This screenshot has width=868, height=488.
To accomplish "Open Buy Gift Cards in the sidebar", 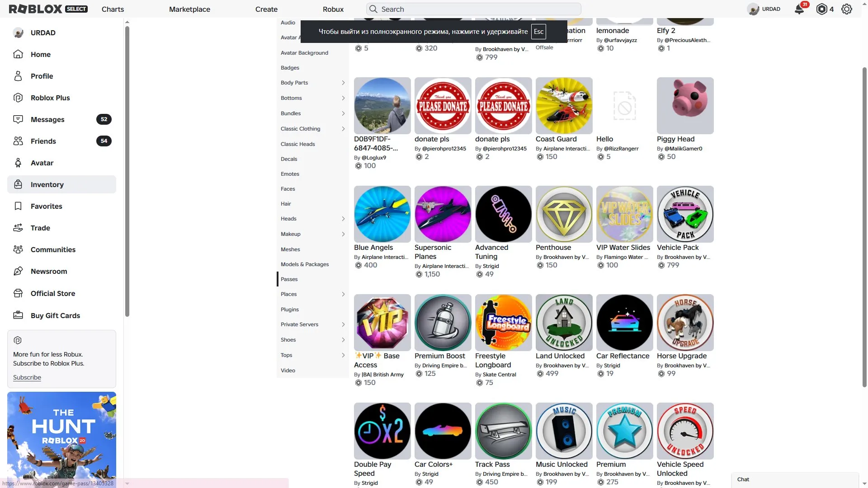I will click(x=61, y=315).
